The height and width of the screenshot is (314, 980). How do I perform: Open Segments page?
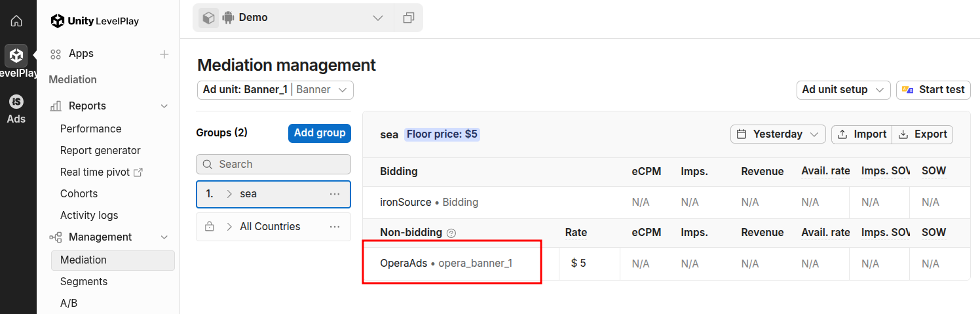84,281
